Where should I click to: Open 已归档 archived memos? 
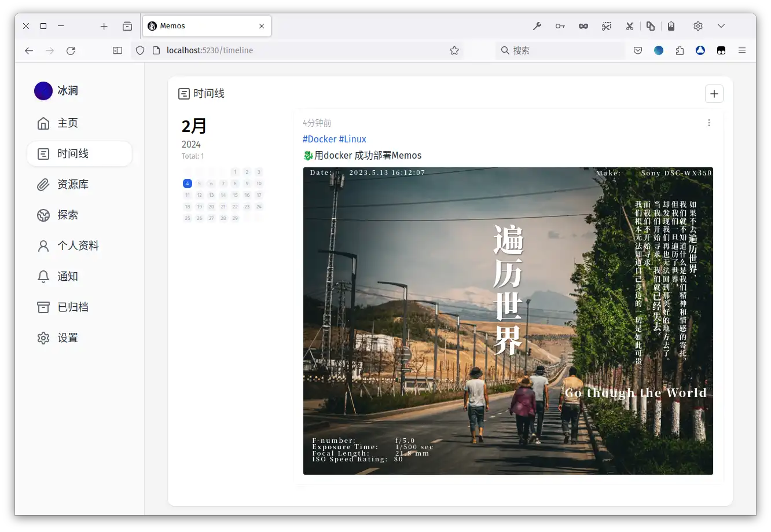(72, 307)
